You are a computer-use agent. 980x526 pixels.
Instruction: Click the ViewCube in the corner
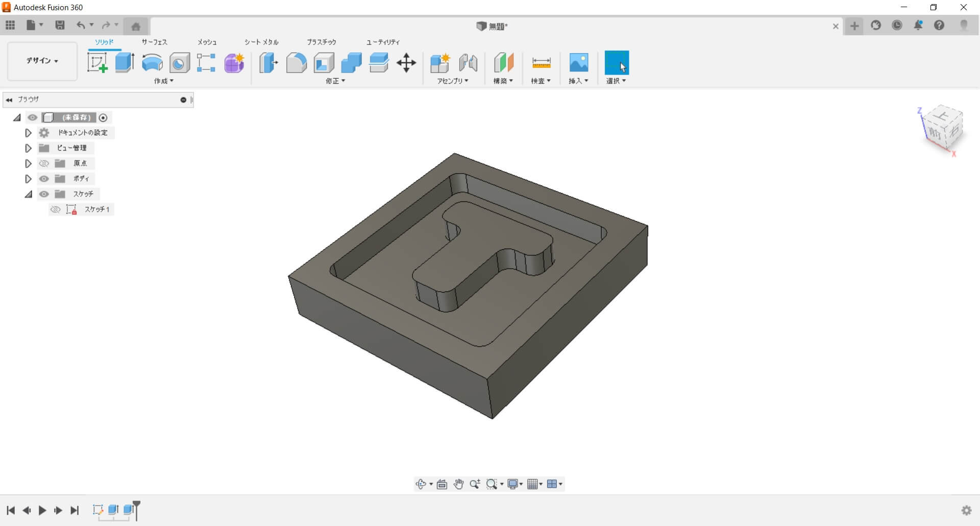click(x=942, y=129)
